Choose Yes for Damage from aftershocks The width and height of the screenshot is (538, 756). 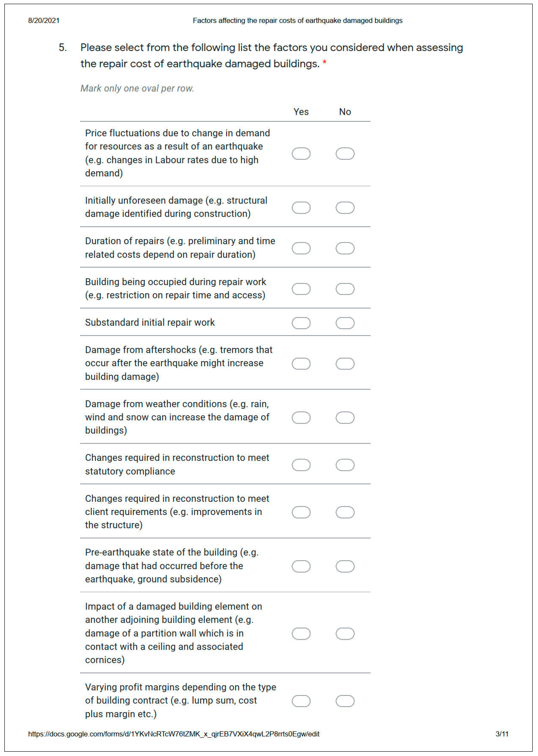[x=301, y=364]
